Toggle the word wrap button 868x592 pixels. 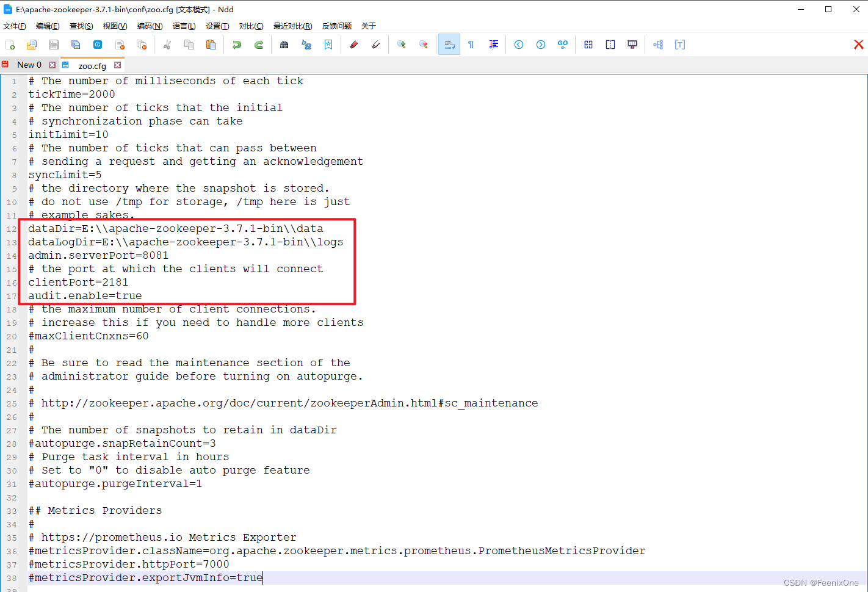tap(449, 45)
